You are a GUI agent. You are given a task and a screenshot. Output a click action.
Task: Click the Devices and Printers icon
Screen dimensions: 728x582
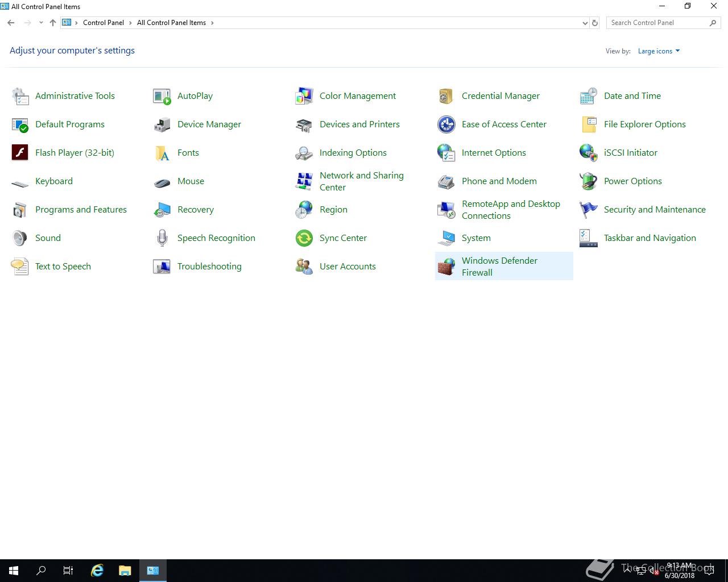click(x=304, y=124)
